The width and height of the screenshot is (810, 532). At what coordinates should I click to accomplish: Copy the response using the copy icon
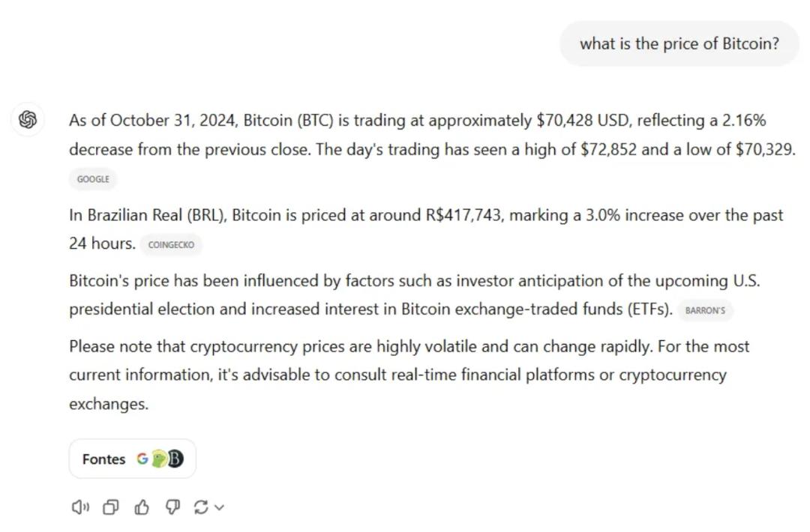(x=110, y=508)
